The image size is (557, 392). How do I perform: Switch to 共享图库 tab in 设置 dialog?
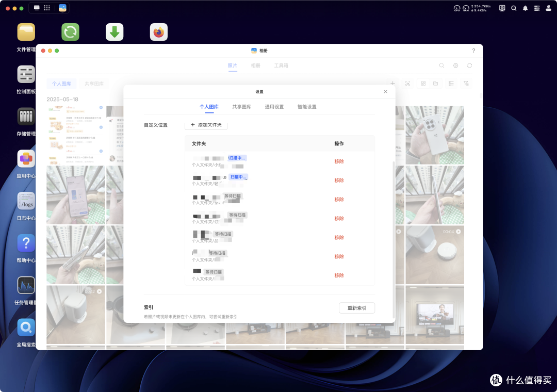tap(241, 107)
